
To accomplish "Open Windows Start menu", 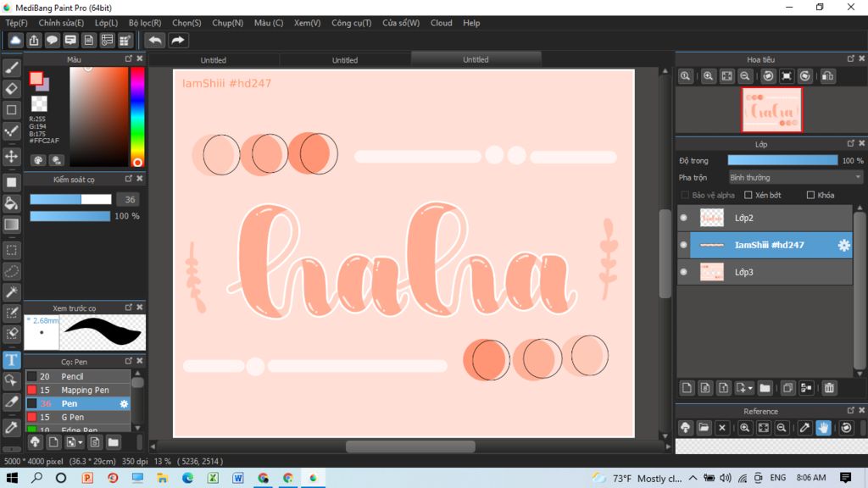I will (12, 478).
